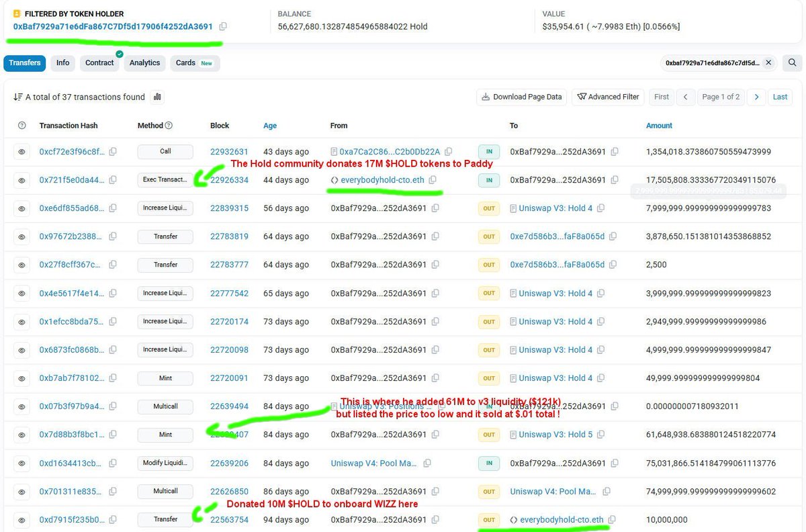
Task: Copy transaction hash 0xd7915f235b0
Action: coord(113,520)
